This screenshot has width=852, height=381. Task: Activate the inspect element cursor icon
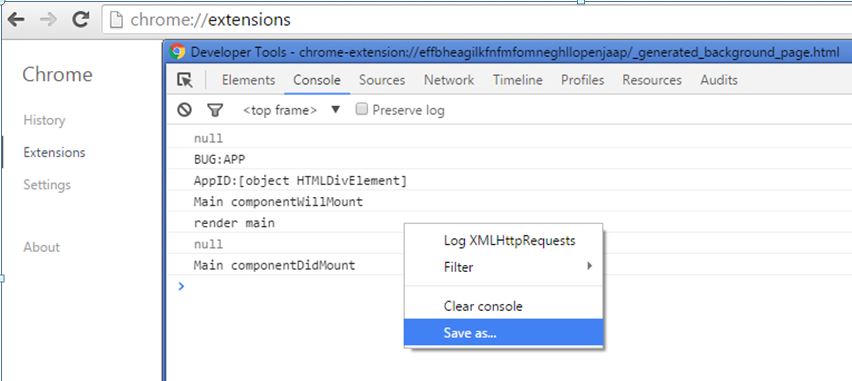tap(185, 80)
